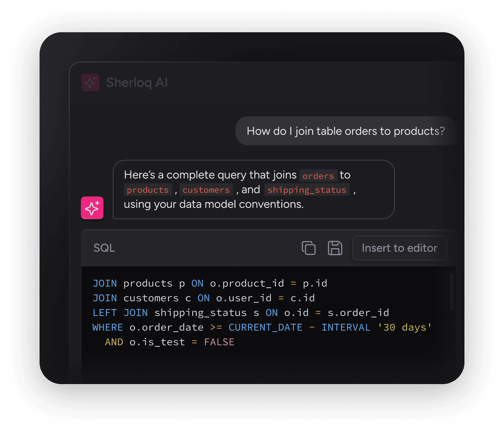
Task: Click the AND o.is_test = FALSE line
Action: [170, 342]
